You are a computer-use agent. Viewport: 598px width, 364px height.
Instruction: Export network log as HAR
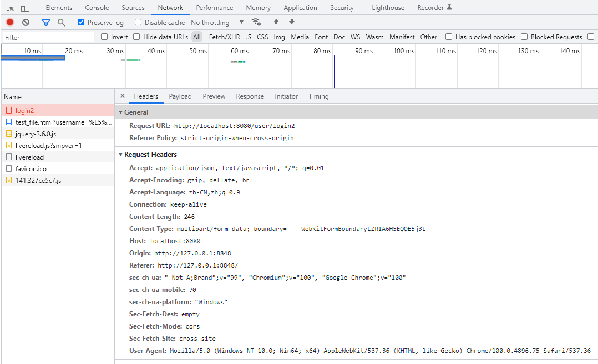click(291, 22)
